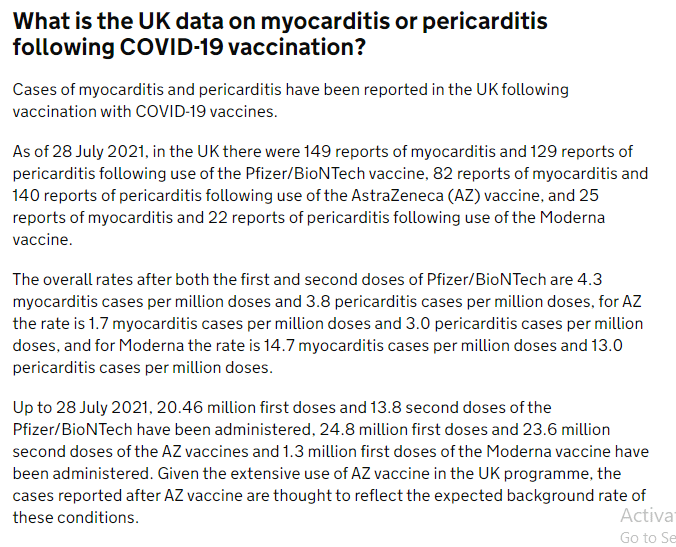Viewport: 676px width, 547px height.
Task: Click 'vaccination with COVID-19 vaccines.' text
Action: [x=145, y=112]
